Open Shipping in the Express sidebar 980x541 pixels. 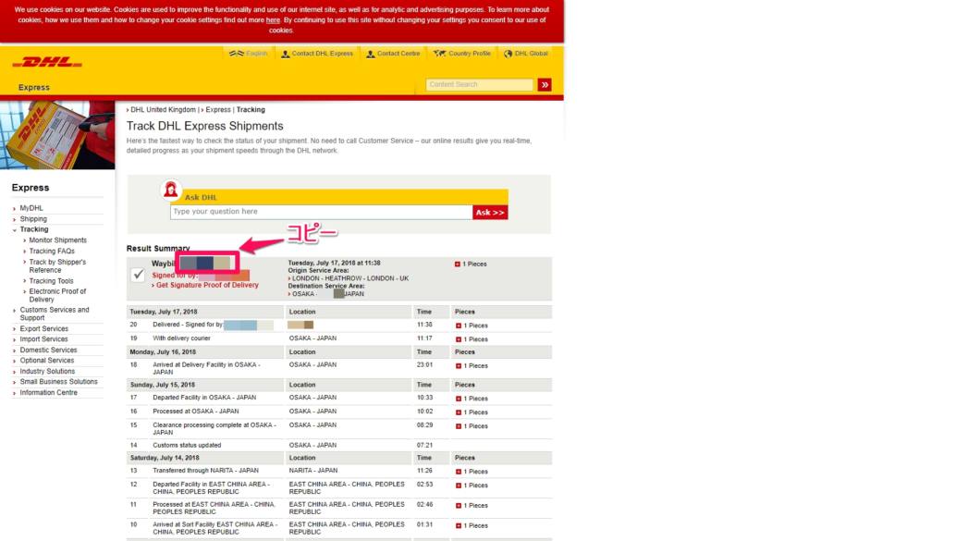(33, 219)
